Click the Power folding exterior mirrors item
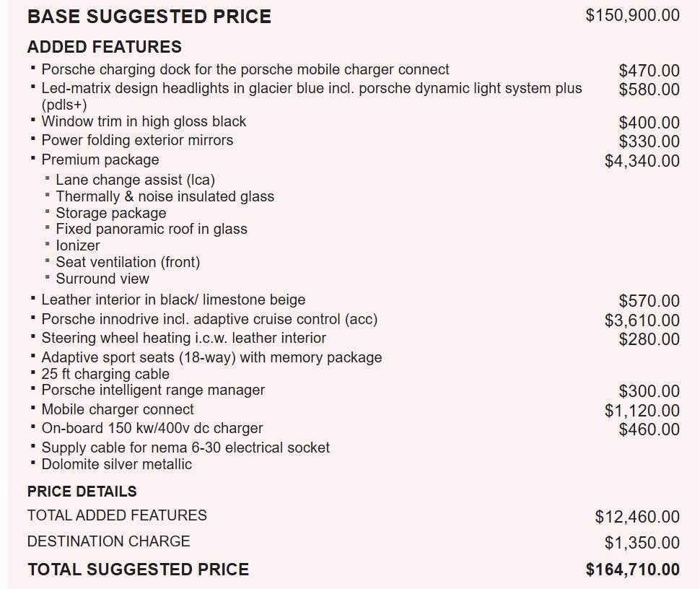The image size is (700, 589). 137,140
